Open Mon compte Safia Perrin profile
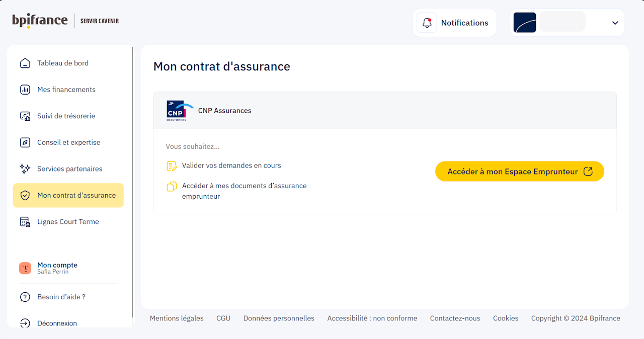The height and width of the screenshot is (339, 644). click(57, 268)
